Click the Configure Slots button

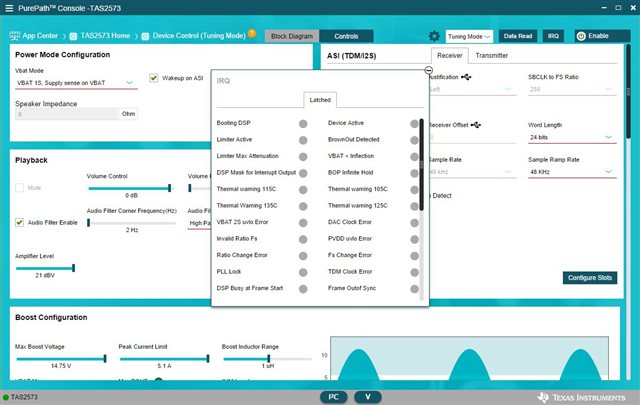(590, 278)
